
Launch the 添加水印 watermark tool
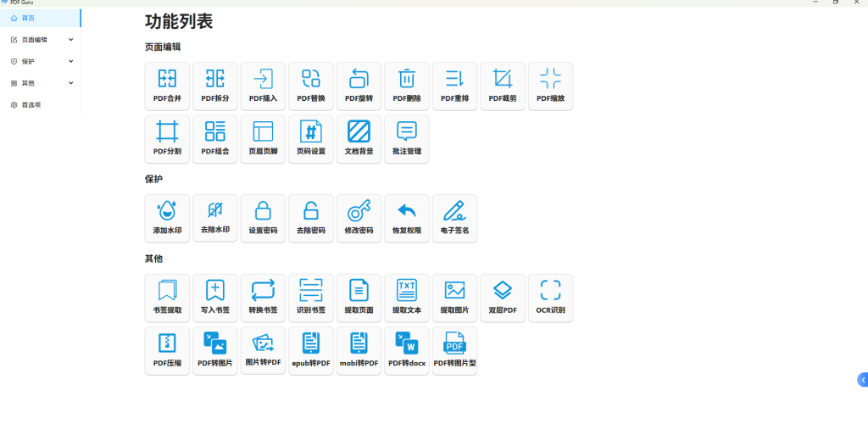tap(167, 217)
